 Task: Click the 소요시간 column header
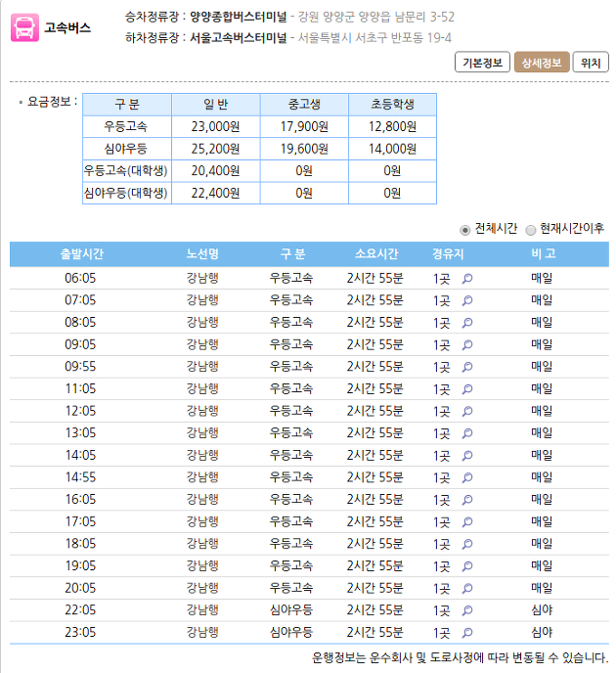coord(376,253)
